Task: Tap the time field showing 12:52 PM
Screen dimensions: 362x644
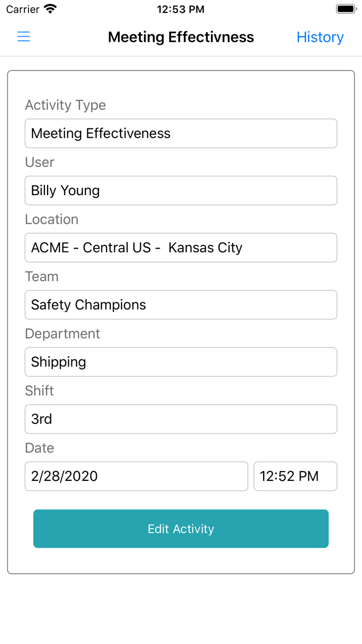Action: (295, 476)
